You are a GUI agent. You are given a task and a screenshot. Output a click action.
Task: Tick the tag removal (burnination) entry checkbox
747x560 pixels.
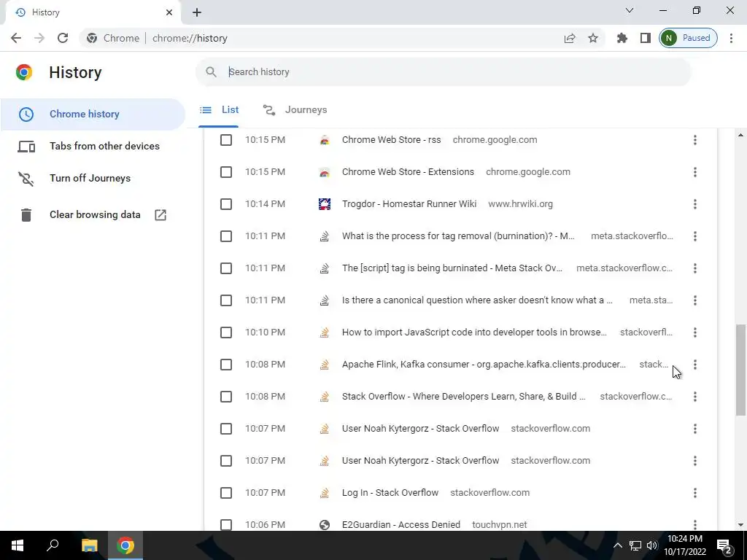226,236
